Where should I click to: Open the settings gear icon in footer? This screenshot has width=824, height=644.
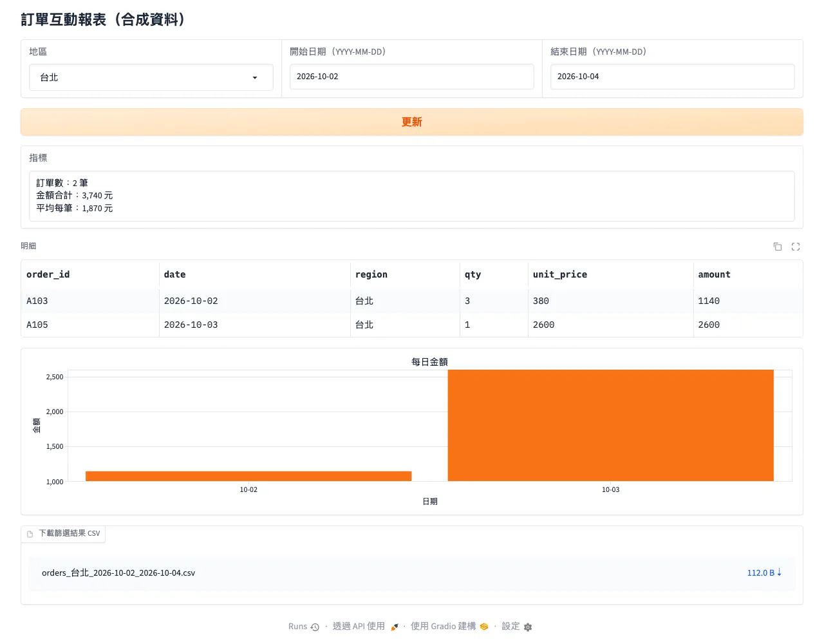(x=528, y=627)
